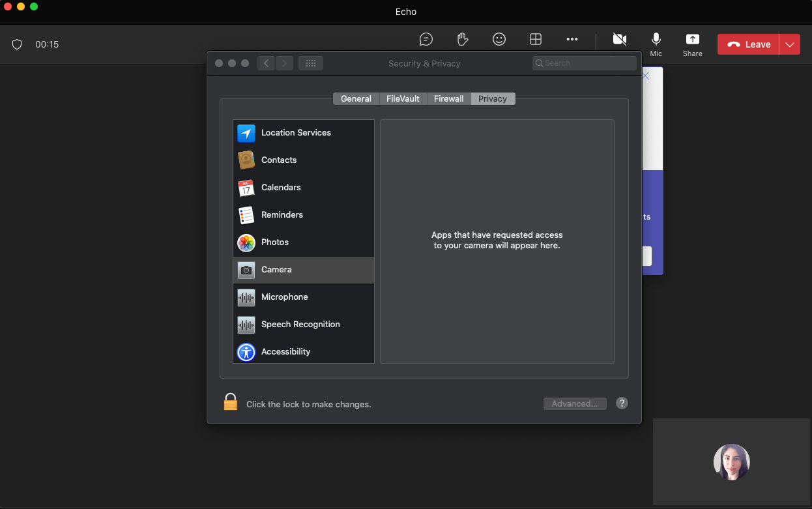Screen dimensions: 812x509
Task: Open the help question mark button
Action: pyautogui.click(x=622, y=403)
